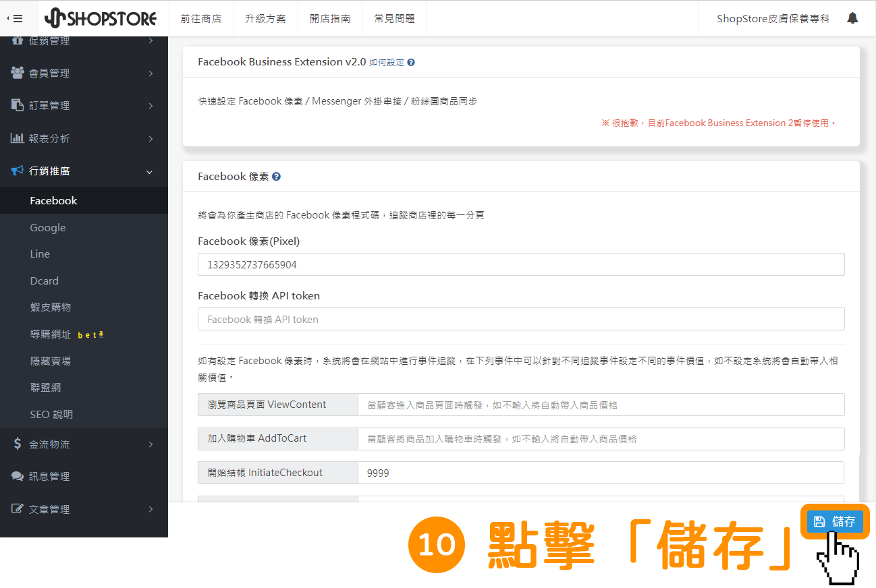Click the 文章管理 edit icon
Viewport: 876px width, 588px height.
click(18, 509)
